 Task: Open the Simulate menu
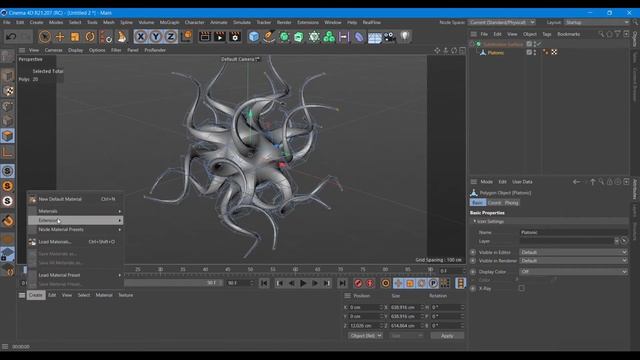point(242,22)
